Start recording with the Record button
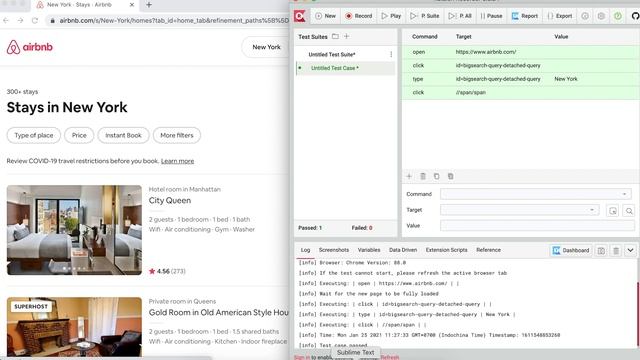Viewport: 640px width, 360px height. pyautogui.click(x=358, y=16)
